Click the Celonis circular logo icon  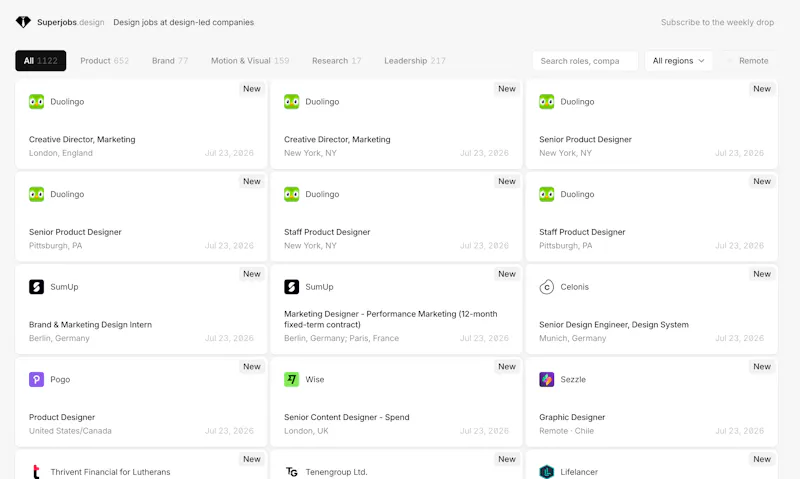tap(546, 287)
